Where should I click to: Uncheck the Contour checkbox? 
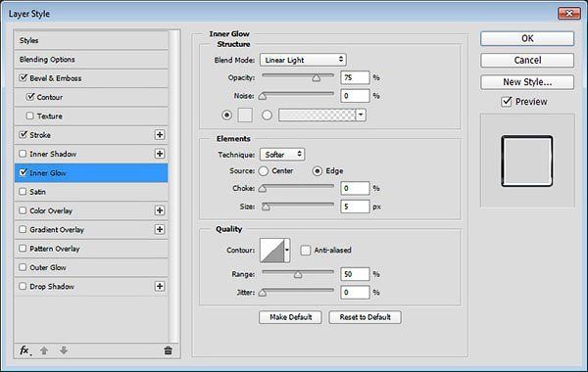[30, 97]
